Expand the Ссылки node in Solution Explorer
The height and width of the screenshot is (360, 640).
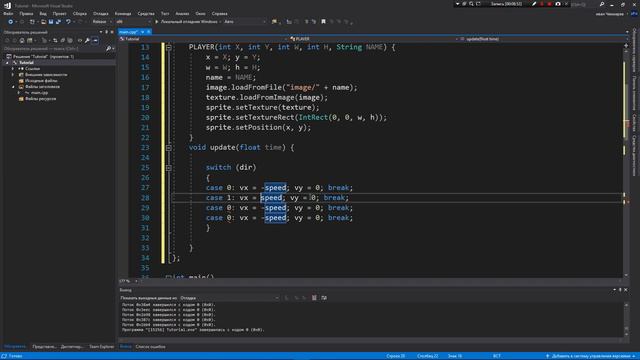point(13,69)
